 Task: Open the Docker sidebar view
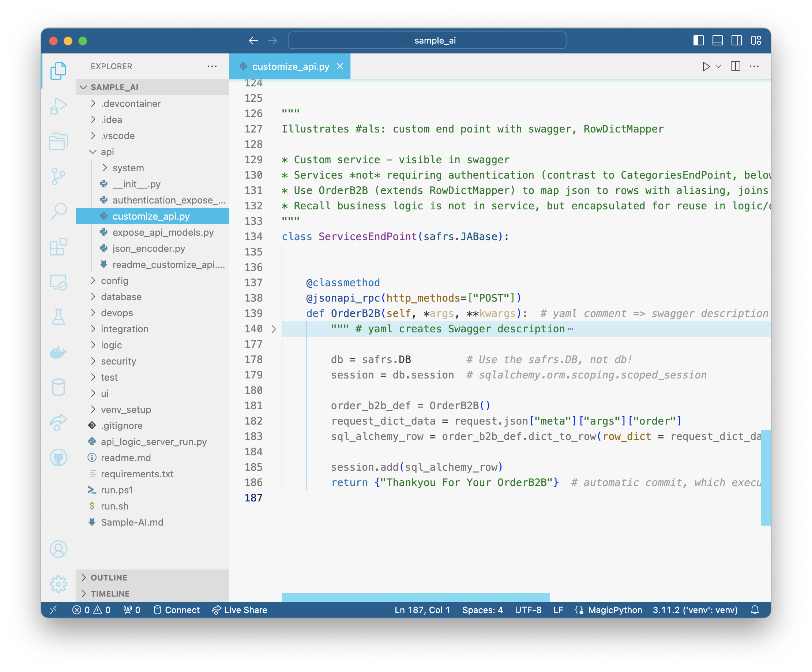click(59, 352)
